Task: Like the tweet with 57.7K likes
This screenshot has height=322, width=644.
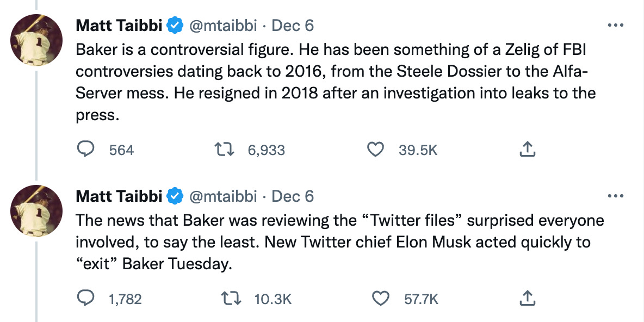Action: tap(380, 299)
